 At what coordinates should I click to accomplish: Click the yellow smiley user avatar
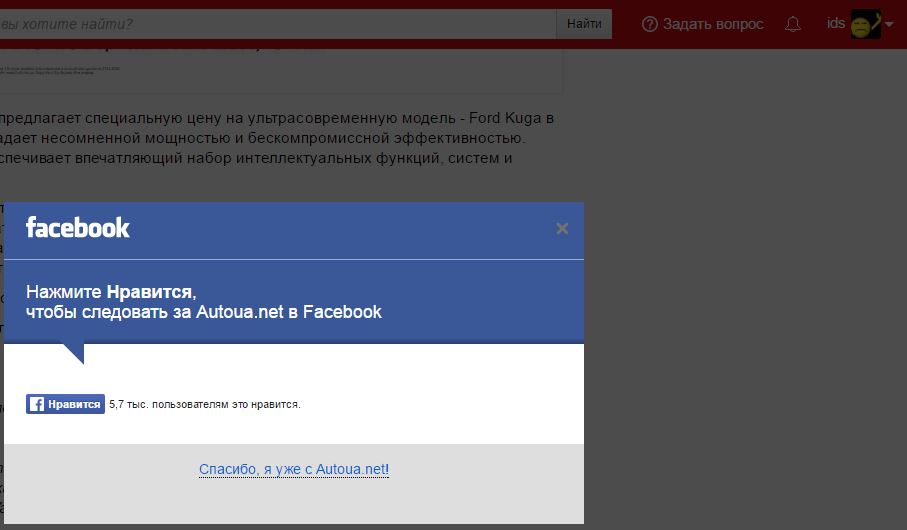click(x=864, y=24)
